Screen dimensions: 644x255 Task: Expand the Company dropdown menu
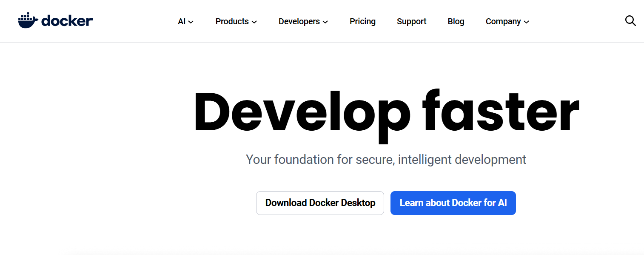click(507, 21)
